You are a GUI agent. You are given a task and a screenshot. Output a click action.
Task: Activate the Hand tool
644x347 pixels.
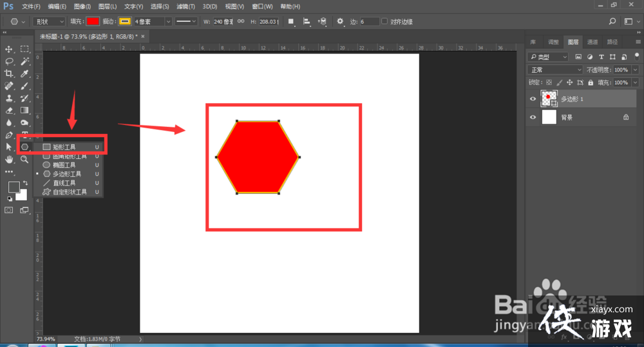pyautogui.click(x=10, y=159)
